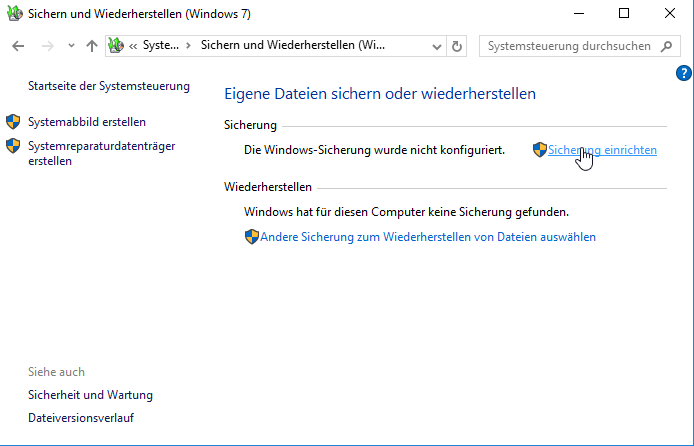
Task: Click the shield icon beside Systemreparaturdatenträger erstellen
Action: [x=13, y=146]
